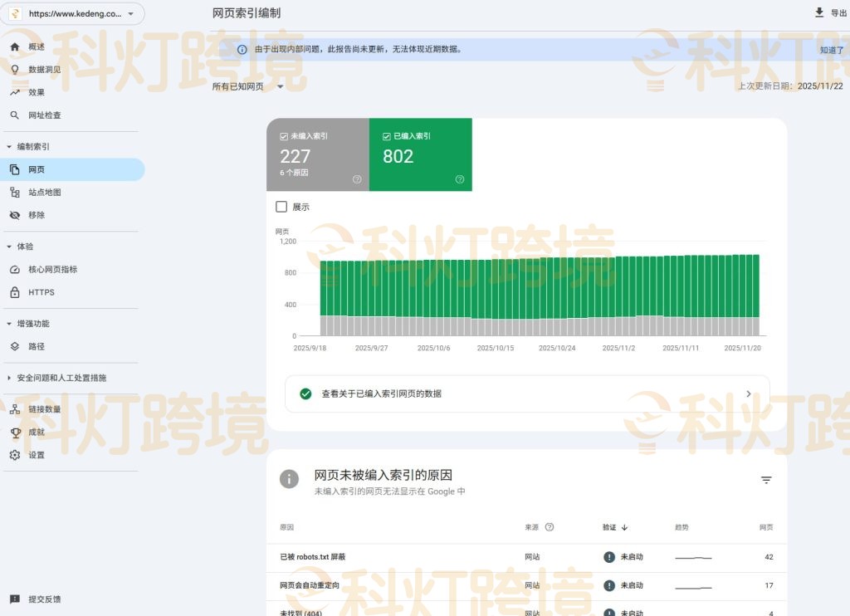Open the 所有已知网页 filter dropdown

[x=247, y=86]
